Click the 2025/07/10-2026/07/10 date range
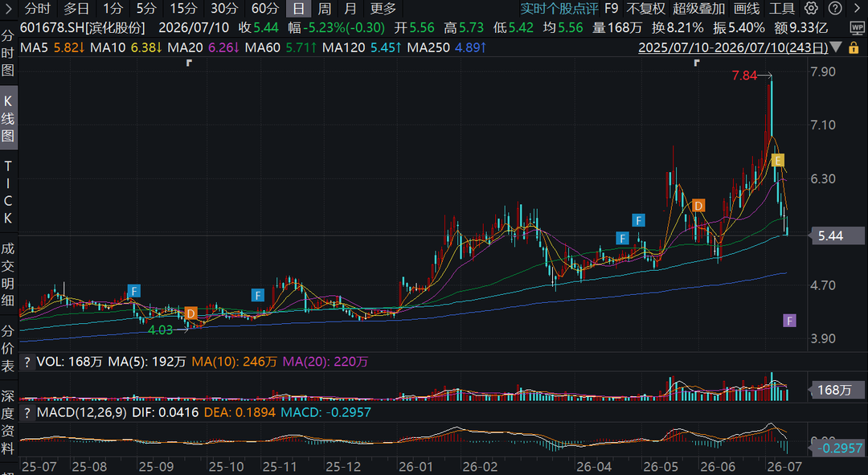 click(733, 47)
